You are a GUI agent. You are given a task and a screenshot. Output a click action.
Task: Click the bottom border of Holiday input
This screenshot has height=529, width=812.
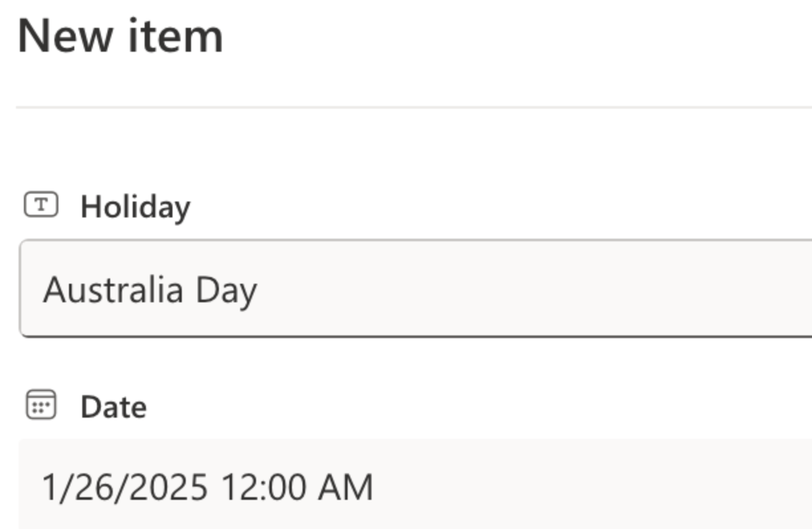[411, 336]
